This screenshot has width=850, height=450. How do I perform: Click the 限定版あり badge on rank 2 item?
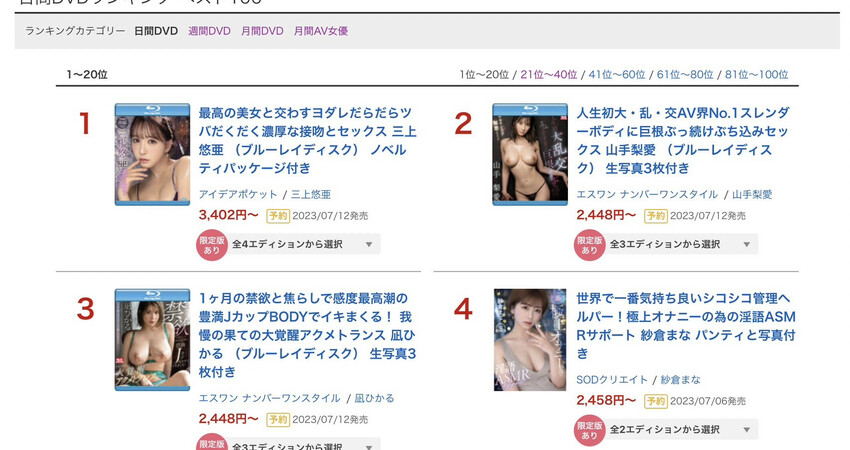pyautogui.click(x=589, y=245)
